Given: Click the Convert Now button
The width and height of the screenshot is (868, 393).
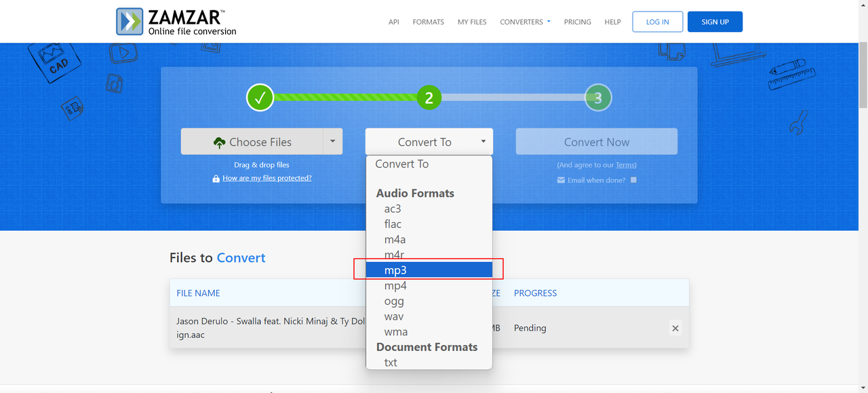Looking at the screenshot, I should click(597, 142).
